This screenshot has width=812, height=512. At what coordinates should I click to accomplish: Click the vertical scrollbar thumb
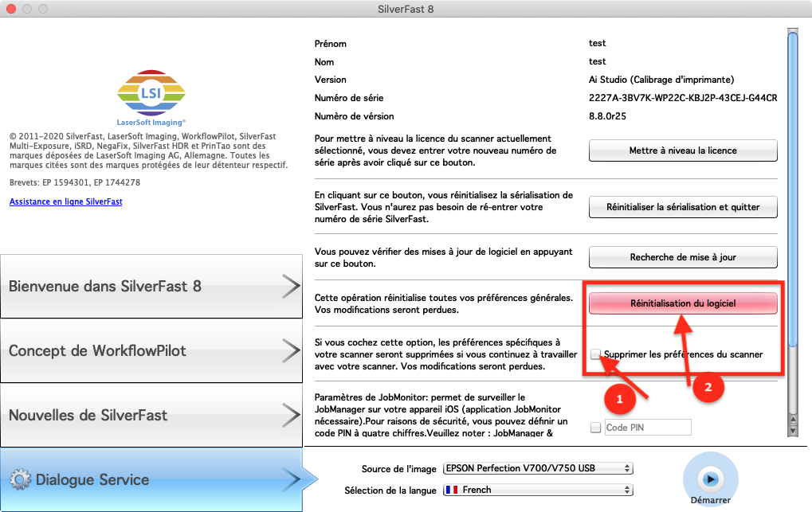792,189
